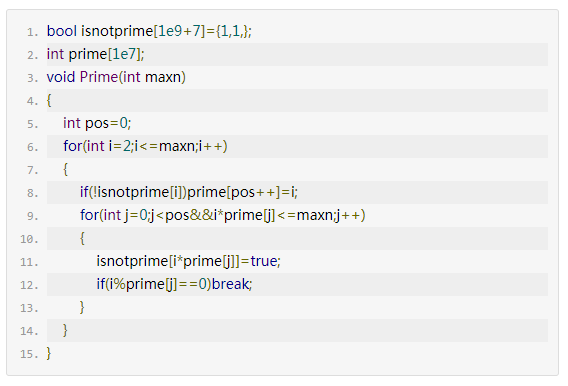
Task: Click final closing brace on line 15
Action: click(49, 353)
